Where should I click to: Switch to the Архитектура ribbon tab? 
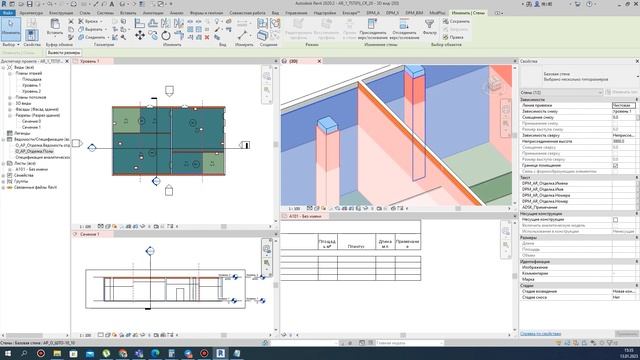tap(31, 13)
